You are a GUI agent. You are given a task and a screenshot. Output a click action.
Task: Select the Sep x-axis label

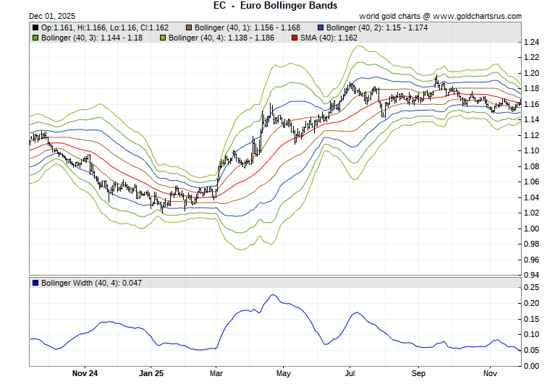pos(418,374)
